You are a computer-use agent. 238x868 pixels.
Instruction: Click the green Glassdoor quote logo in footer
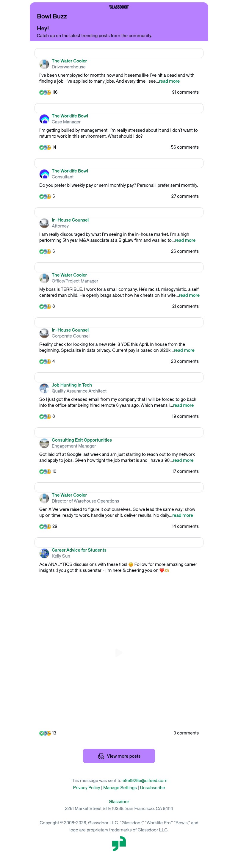[x=119, y=843]
